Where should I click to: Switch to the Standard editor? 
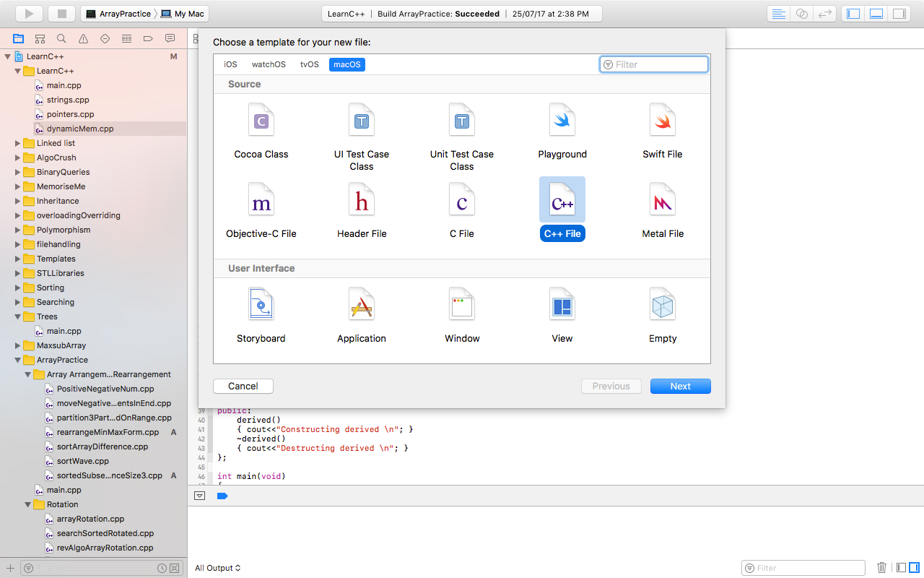tap(778, 14)
